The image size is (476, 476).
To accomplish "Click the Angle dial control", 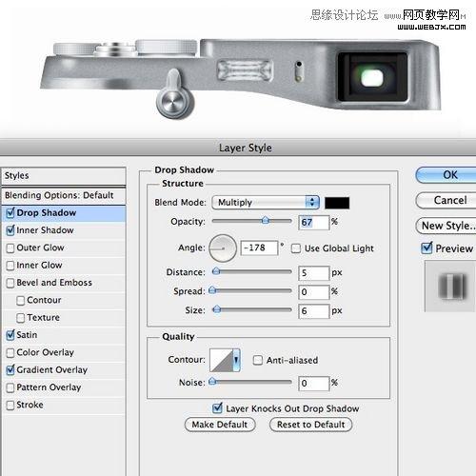I will 223,248.
